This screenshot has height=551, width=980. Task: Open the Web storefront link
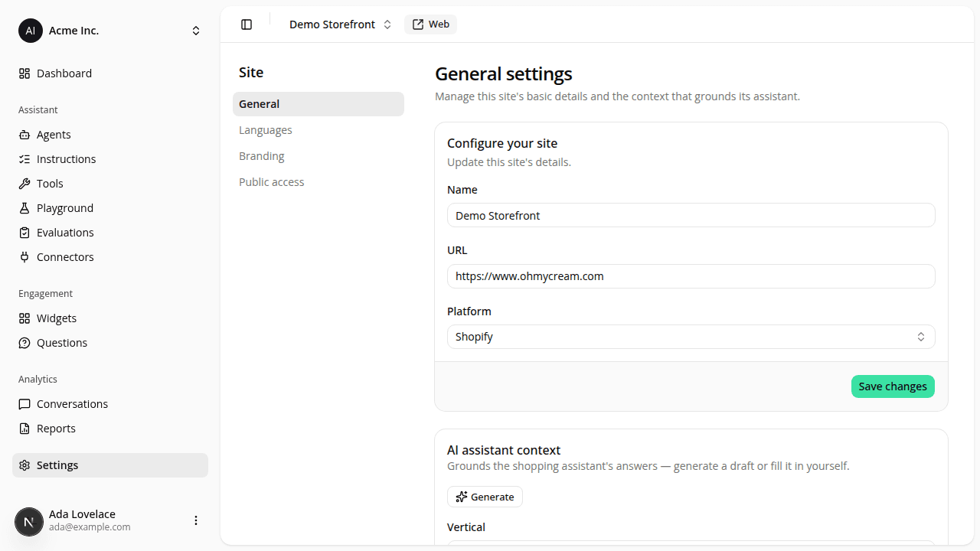tap(430, 24)
